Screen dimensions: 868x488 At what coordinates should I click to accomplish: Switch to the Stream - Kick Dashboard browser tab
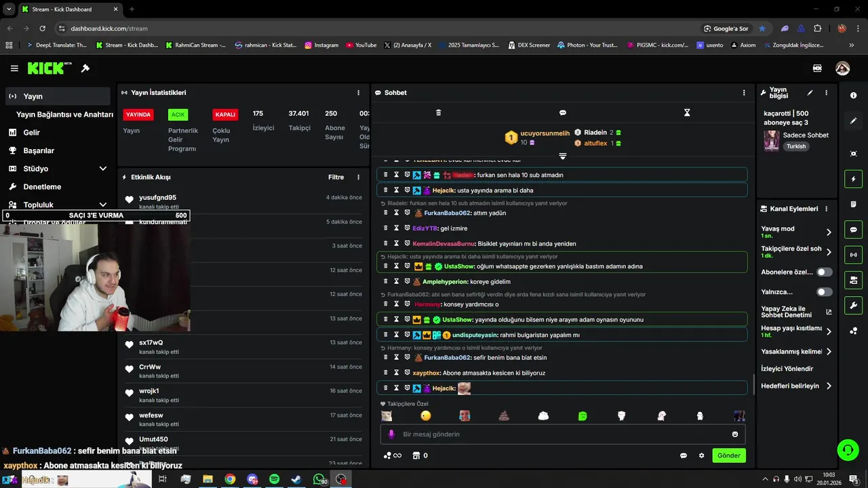(x=68, y=9)
